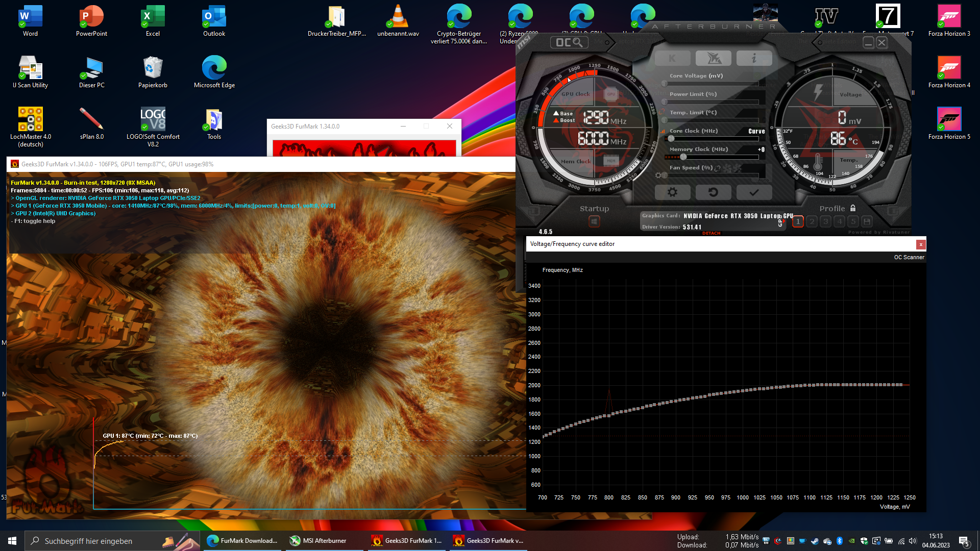Select profile slot 1
The image size is (980, 551).
coord(798,221)
